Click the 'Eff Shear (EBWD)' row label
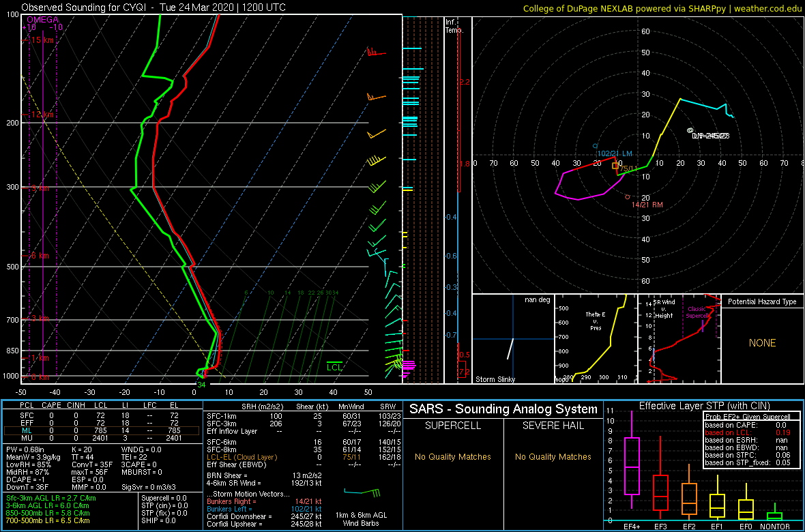Image resolution: width=805 pixels, height=532 pixels. (x=235, y=464)
